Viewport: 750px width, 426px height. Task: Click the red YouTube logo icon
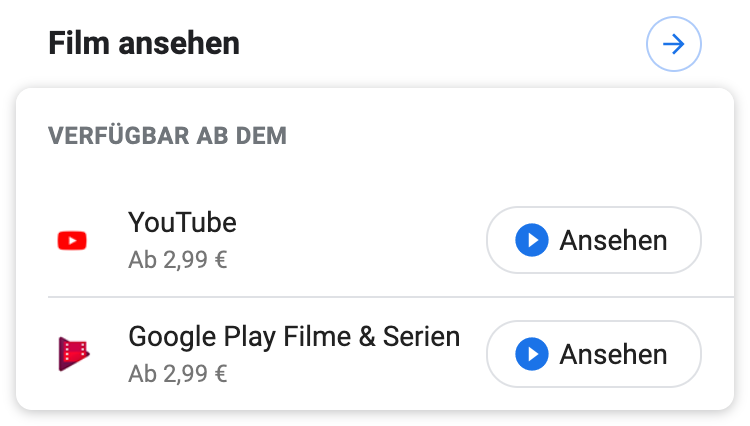[x=73, y=240]
